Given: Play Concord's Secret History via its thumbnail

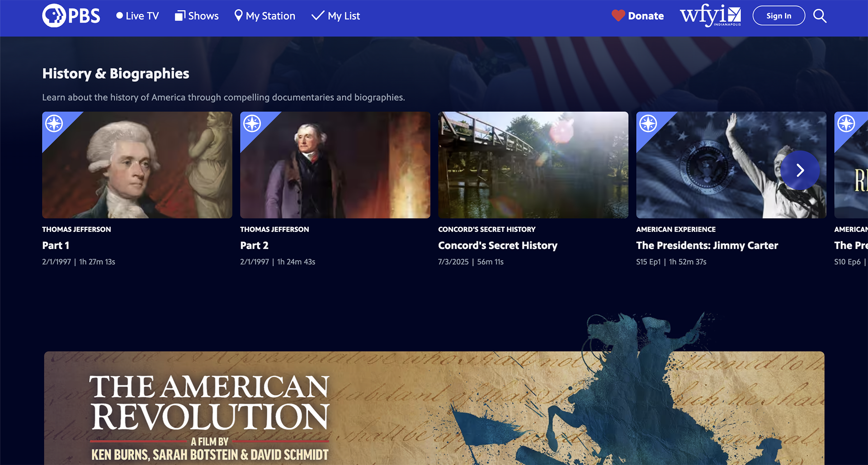Looking at the screenshot, I should pos(533,165).
